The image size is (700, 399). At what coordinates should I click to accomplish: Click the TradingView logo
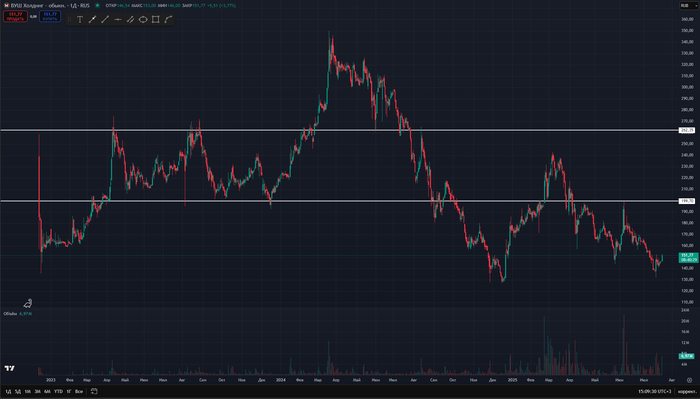(9, 368)
